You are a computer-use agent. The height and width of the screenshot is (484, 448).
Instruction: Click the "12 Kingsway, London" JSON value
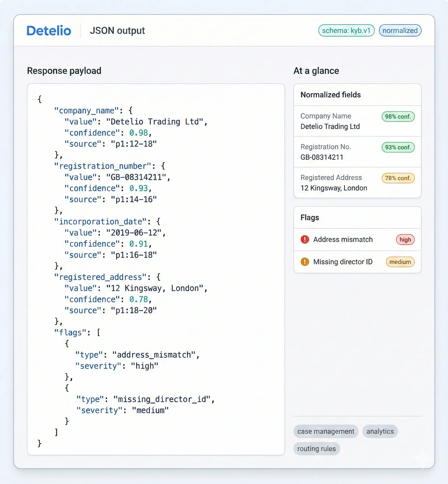[x=155, y=289]
